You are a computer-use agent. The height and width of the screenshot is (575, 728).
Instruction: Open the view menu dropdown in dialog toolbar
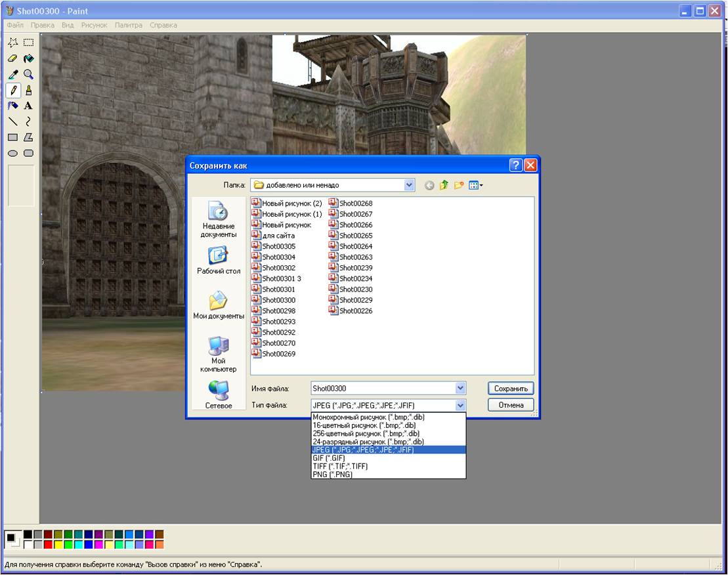476,186
